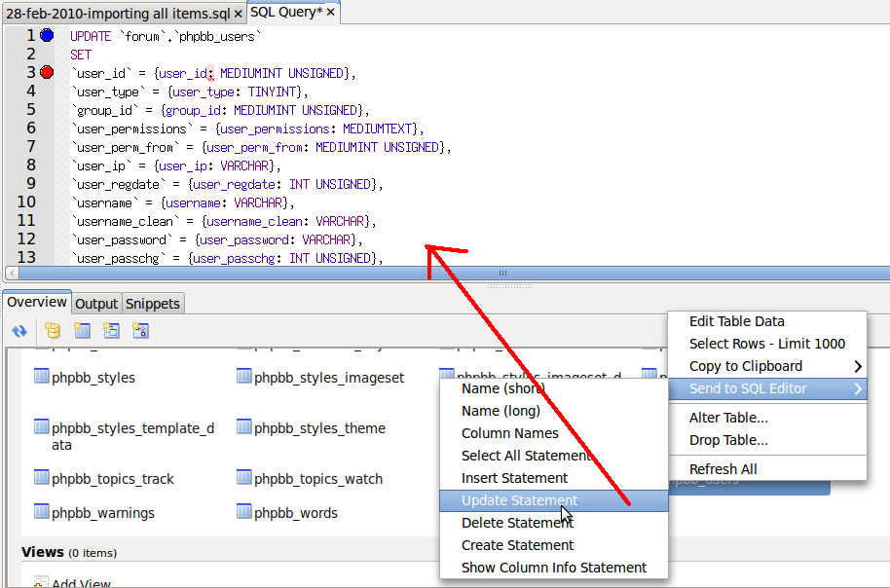Select the phpbb_topics_track table icon

(x=42, y=477)
